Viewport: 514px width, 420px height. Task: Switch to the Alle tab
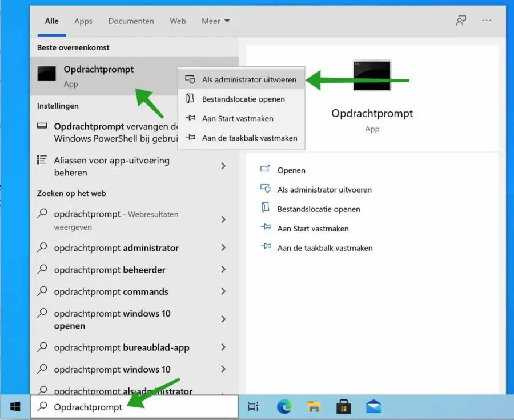point(52,21)
